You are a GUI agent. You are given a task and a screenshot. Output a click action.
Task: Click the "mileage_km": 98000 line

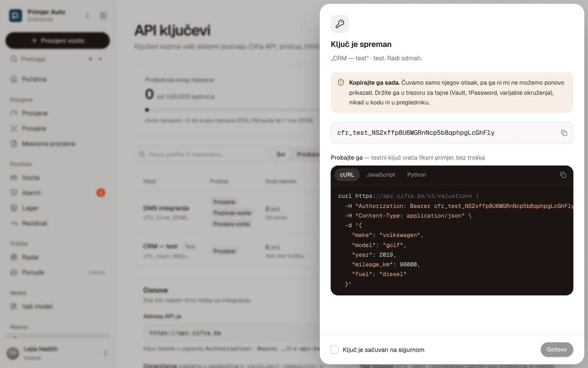point(386,265)
